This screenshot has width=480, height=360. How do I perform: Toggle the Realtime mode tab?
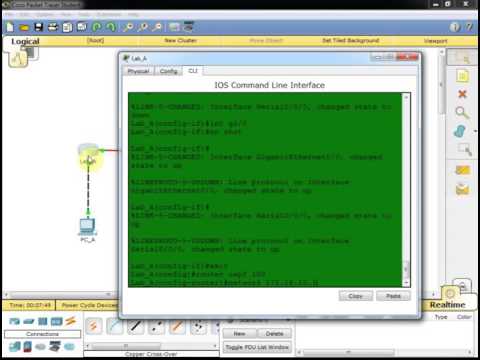pyautogui.click(x=448, y=305)
